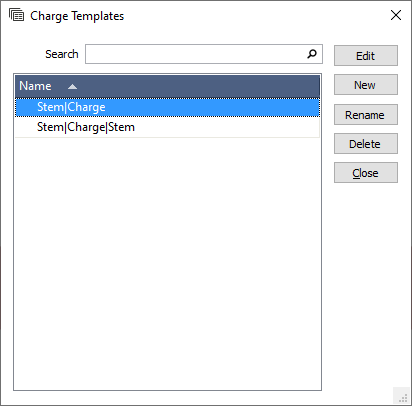
Task: Click the blank header area right of Name
Action: (x=199, y=86)
